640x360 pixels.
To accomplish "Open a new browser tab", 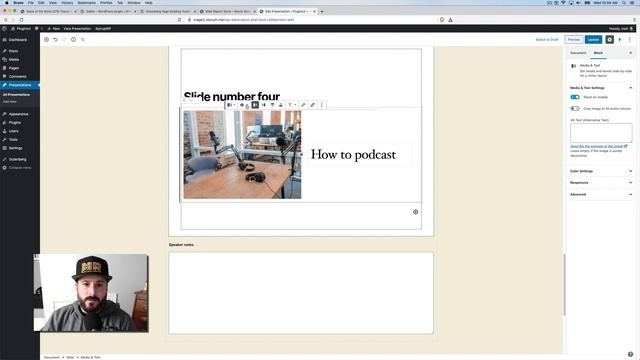I will tap(322, 11).
